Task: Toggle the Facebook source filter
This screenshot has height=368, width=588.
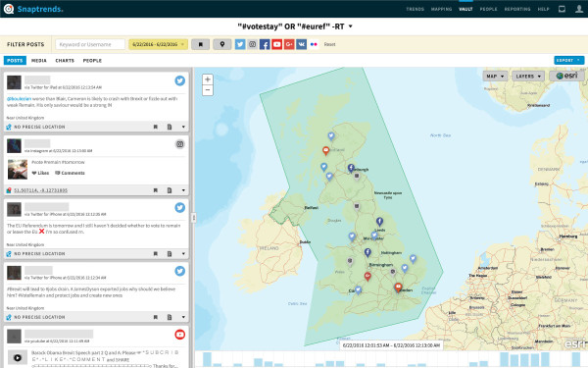Action: (265, 44)
